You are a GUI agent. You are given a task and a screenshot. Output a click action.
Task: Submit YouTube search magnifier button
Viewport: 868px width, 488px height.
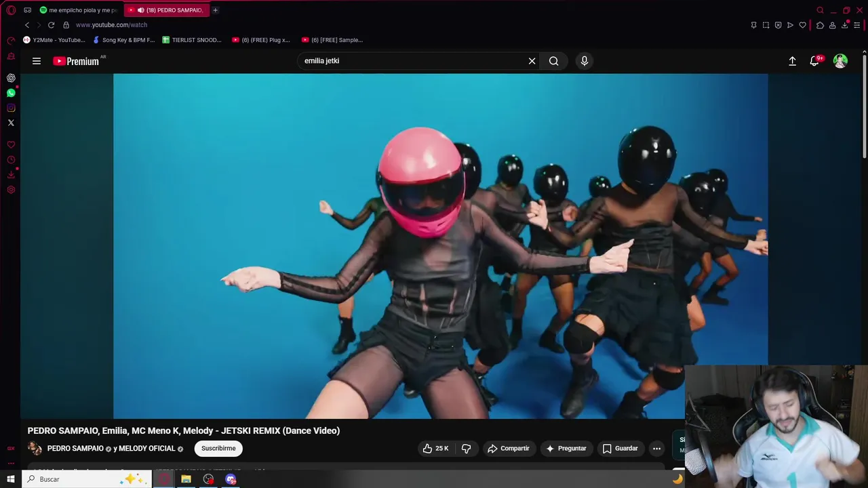pos(554,61)
